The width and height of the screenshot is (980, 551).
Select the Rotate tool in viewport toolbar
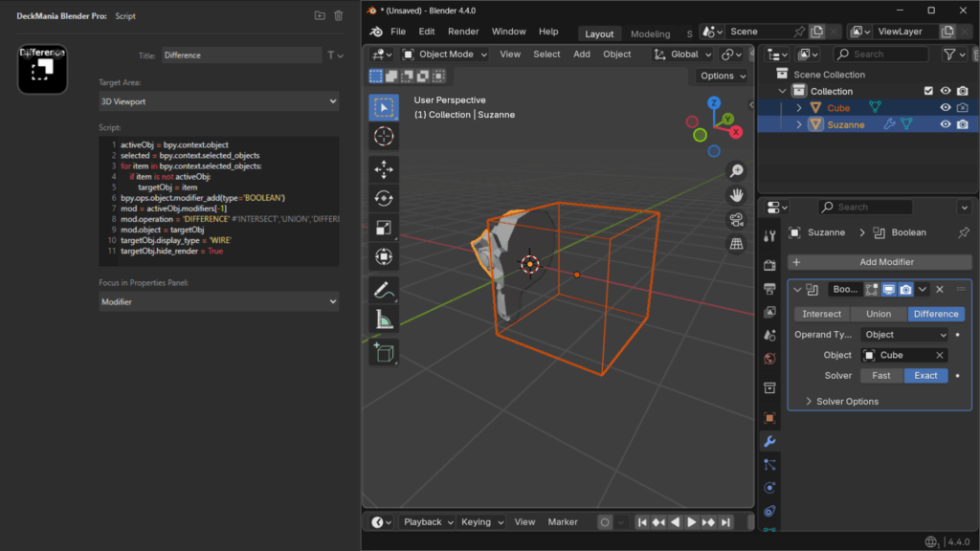(x=384, y=199)
